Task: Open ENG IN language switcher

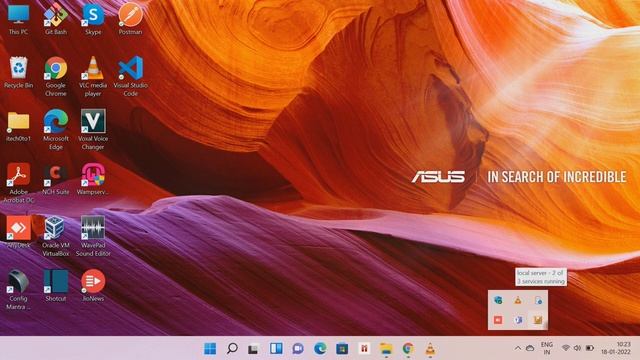Action: pyautogui.click(x=547, y=348)
